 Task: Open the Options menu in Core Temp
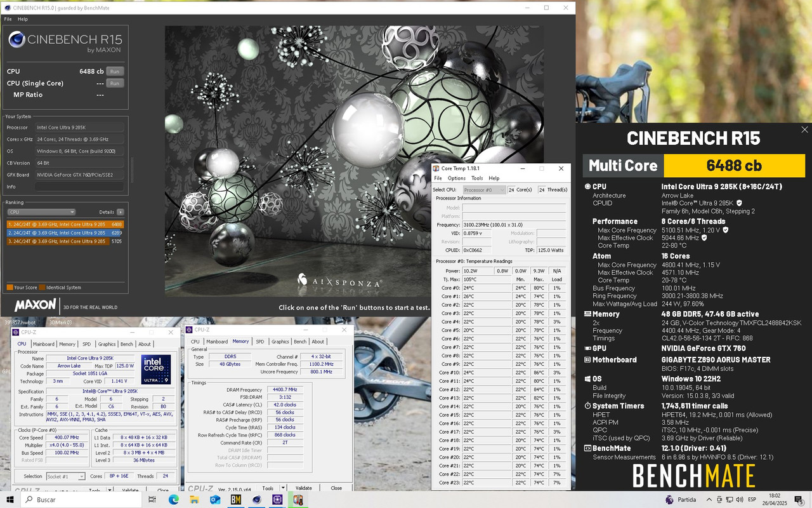pyautogui.click(x=457, y=178)
